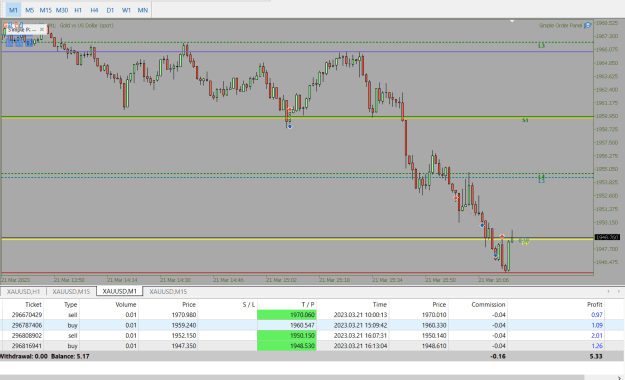The height and width of the screenshot is (380, 625).
Task: Sort history by Time column
Action: 379,304
